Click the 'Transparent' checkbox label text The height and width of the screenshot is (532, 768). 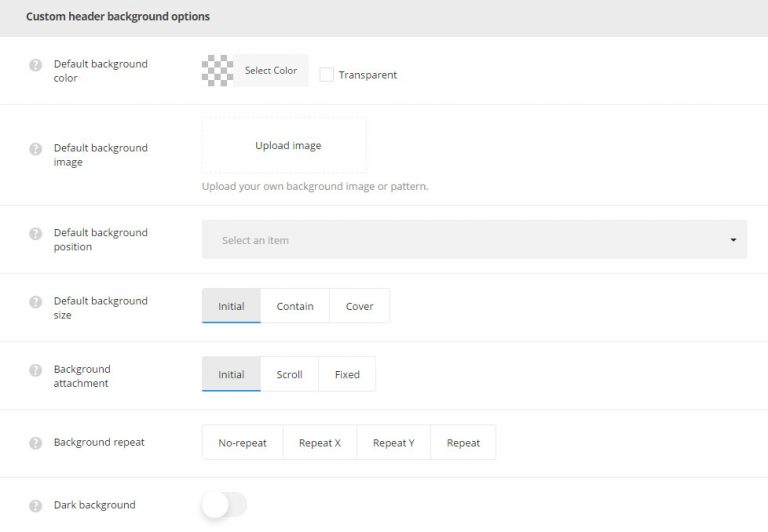368,75
